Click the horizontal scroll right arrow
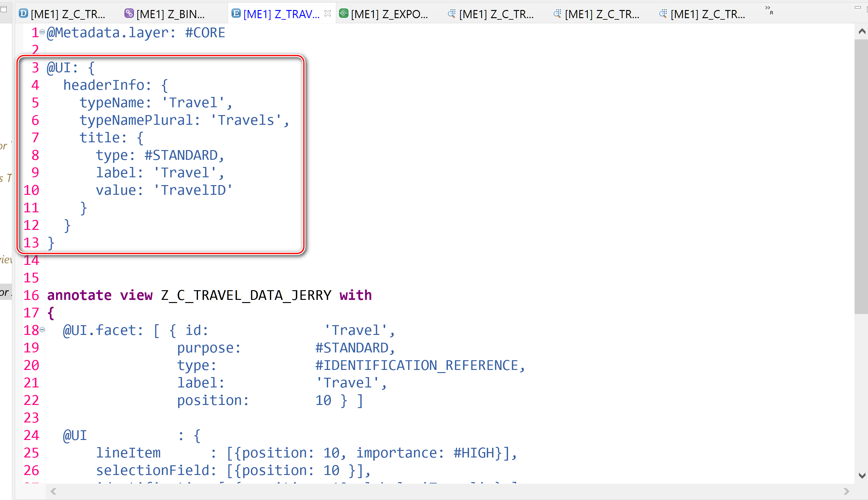The width and height of the screenshot is (868, 500). click(x=846, y=492)
